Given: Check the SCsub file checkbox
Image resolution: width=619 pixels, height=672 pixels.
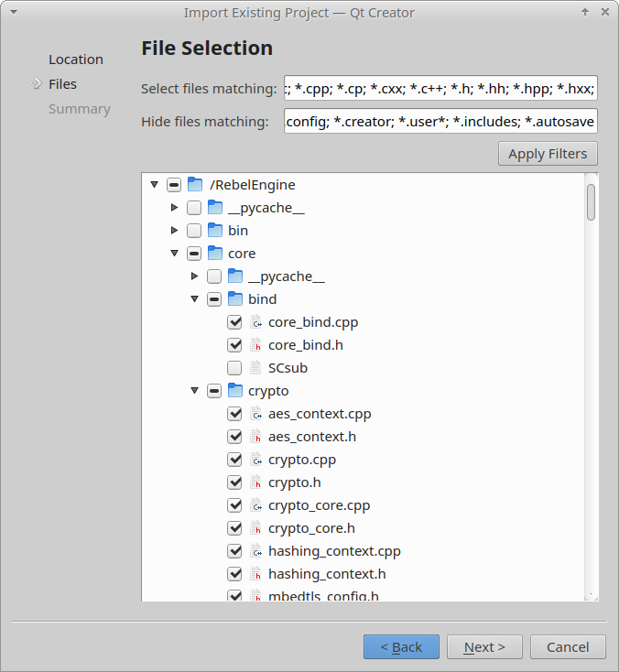Looking at the screenshot, I should 234,368.
